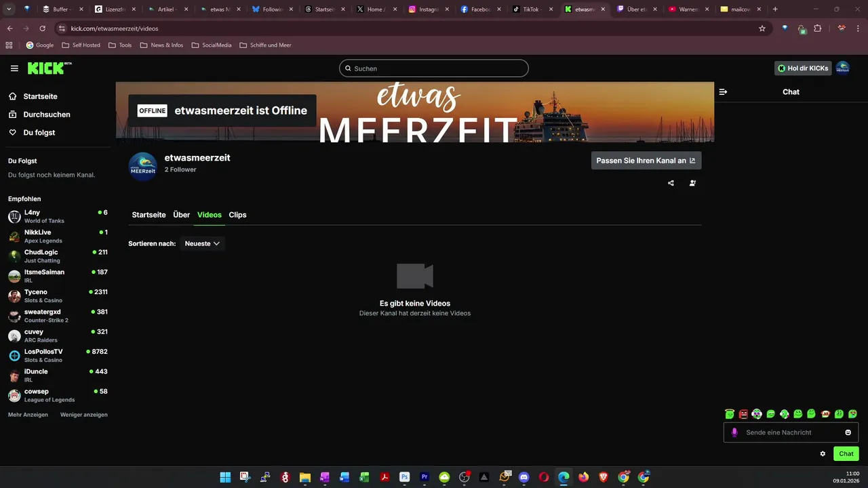
Task: Open recommended channel iDuncle
Action: (x=58, y=375)
